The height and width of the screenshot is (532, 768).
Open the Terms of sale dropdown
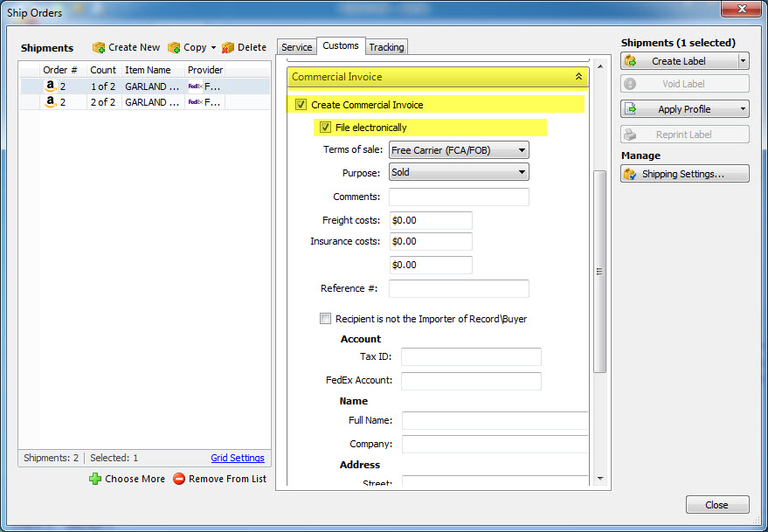pos(459,150)
